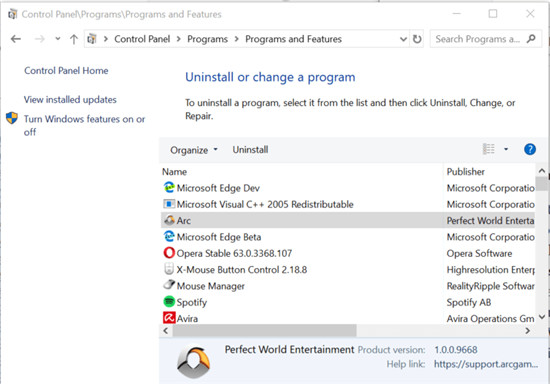Uninstall the selected Arc program
550x384 pixels.
click(250, 150)
